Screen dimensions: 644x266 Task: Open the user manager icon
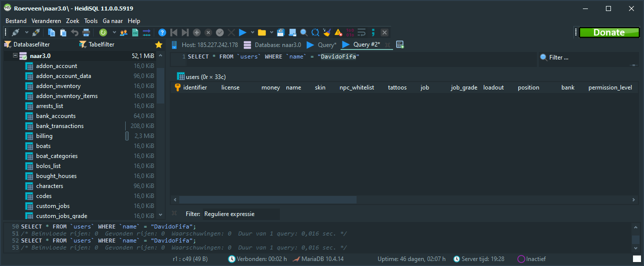(123, 32)
